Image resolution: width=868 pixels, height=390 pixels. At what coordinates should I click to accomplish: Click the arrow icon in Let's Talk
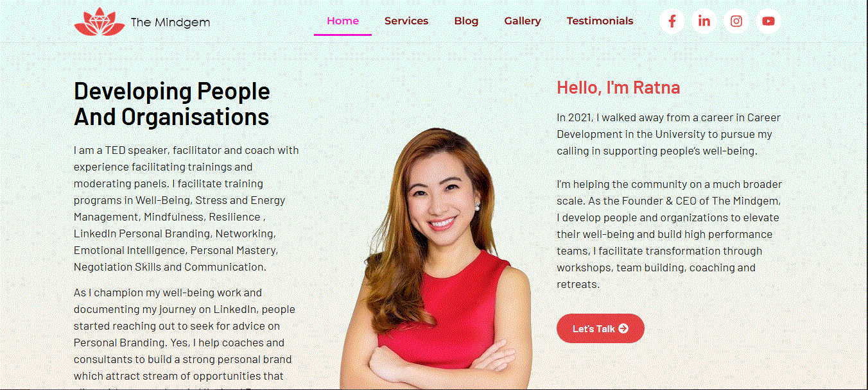click(623, 328)
